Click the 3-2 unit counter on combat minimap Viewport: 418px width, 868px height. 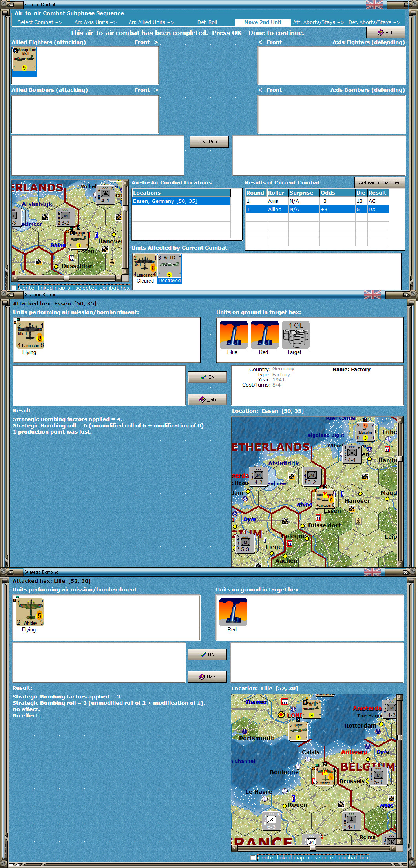coord(65,217)
